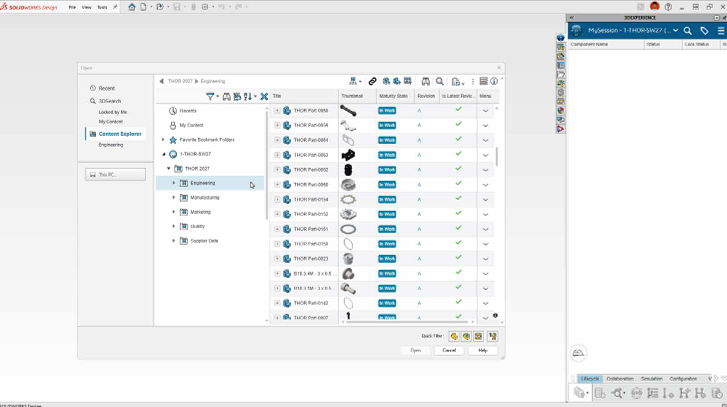Expand the Marketing folder arrow
This screenshot has height=407, width=727.
tap(174, 212)
